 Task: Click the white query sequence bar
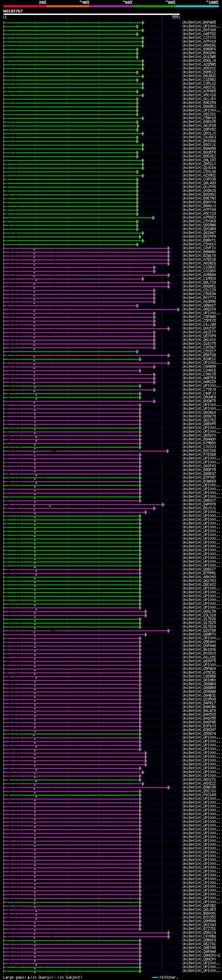pyautogui.click(x=92, y=15)
